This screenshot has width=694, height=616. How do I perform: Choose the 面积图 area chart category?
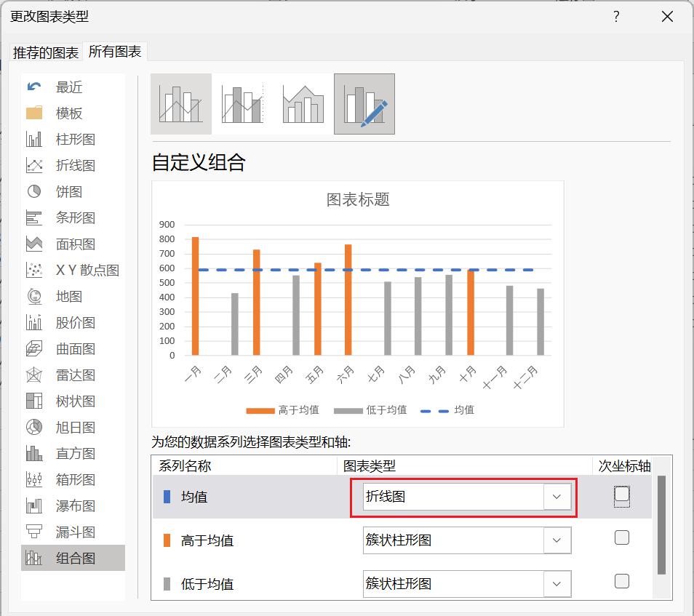[73, 244]
